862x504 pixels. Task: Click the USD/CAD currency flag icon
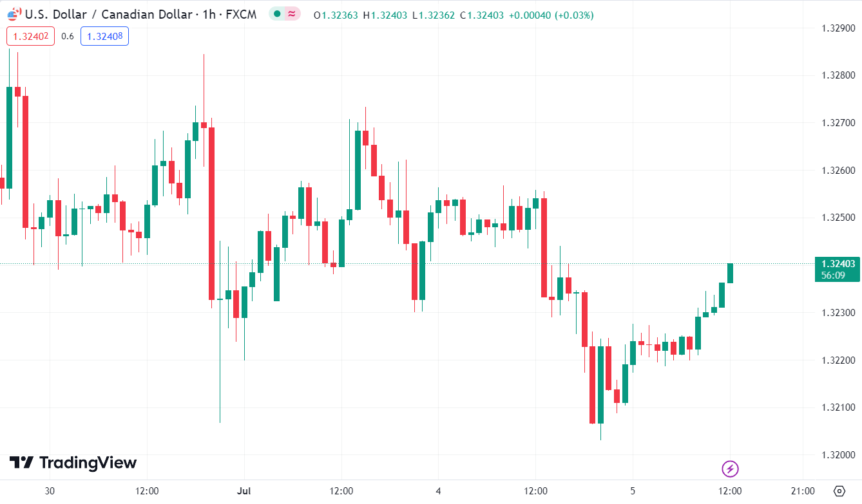tap(14, 14)
